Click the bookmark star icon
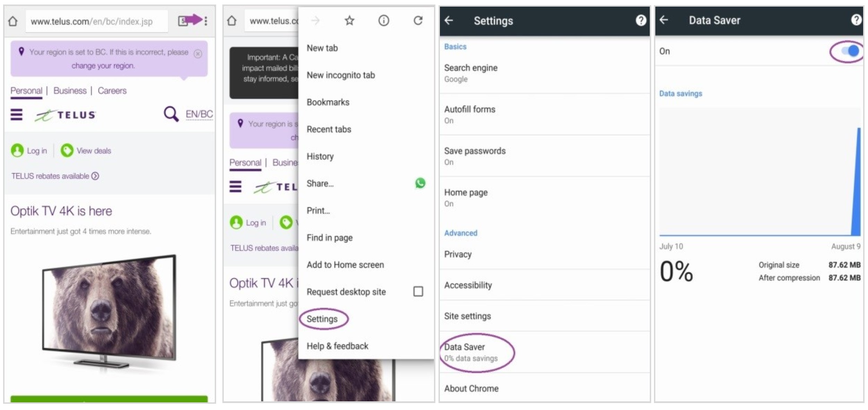This screenshot has height=410, width=868. (x=348, y=19)
